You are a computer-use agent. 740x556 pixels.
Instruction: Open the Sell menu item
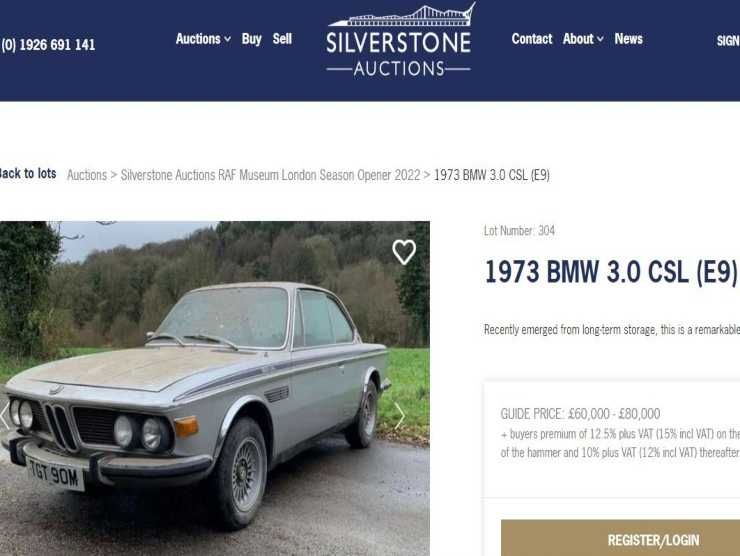[x=282, y=39]
